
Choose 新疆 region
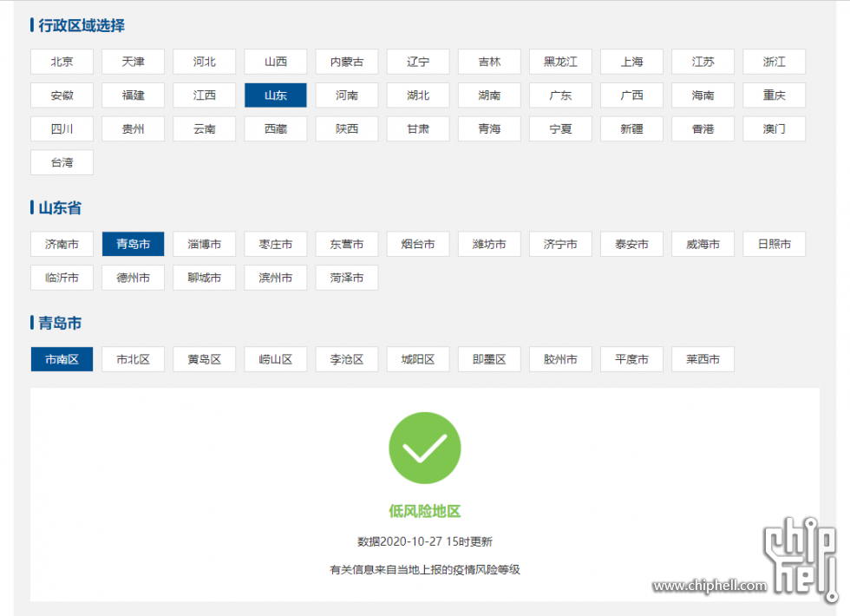631,129
